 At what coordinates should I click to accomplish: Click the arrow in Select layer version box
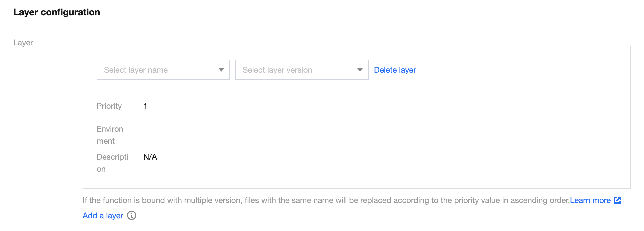360,70
